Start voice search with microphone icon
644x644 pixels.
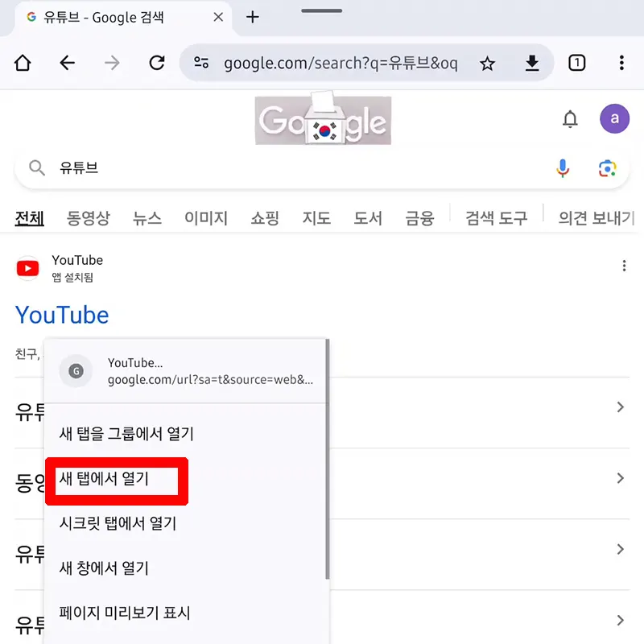click(x=563, y=168)
